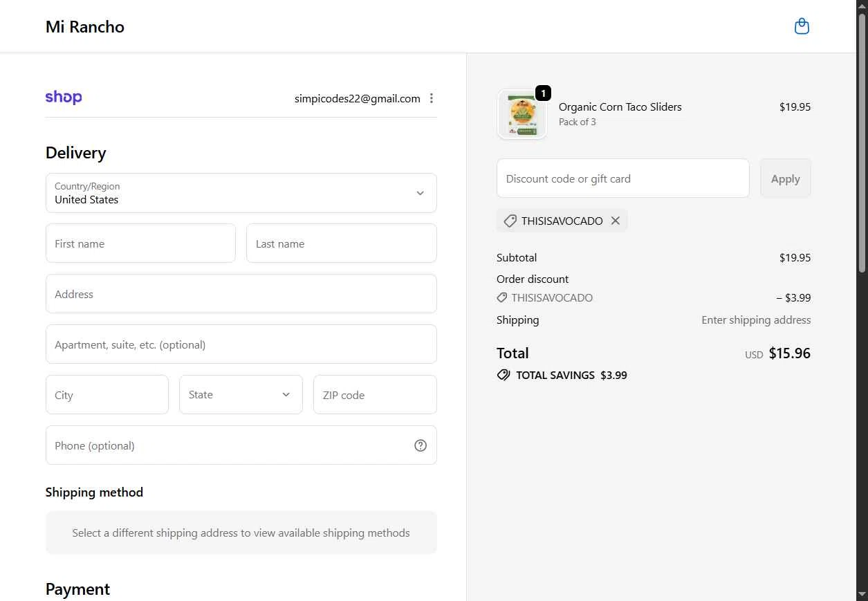Focus the First name field
The width and height of the screenshot is (868, 601).
(140, 243)
